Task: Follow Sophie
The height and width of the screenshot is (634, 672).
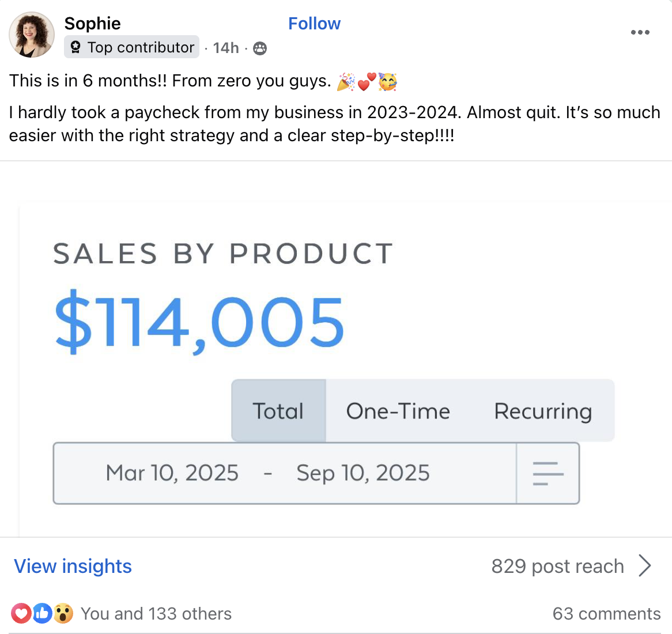Action: point(314,24)
